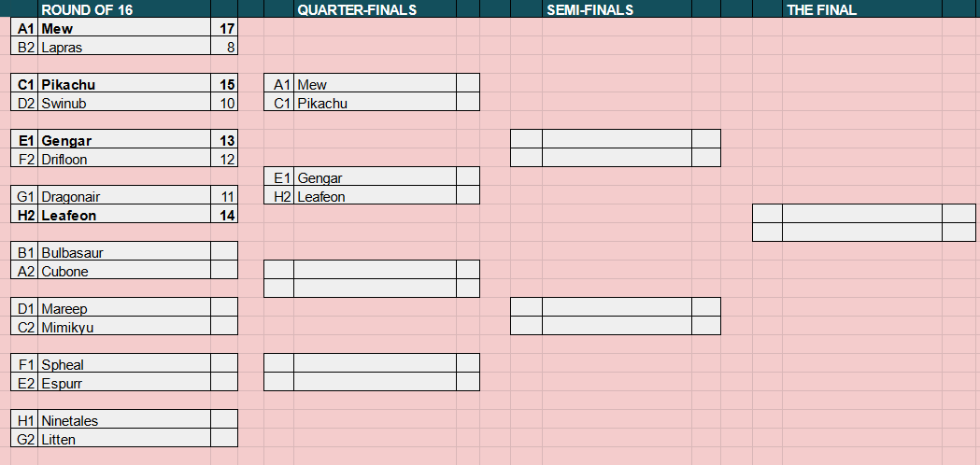Select the Ninetales score cell

(x=224, y=419)
